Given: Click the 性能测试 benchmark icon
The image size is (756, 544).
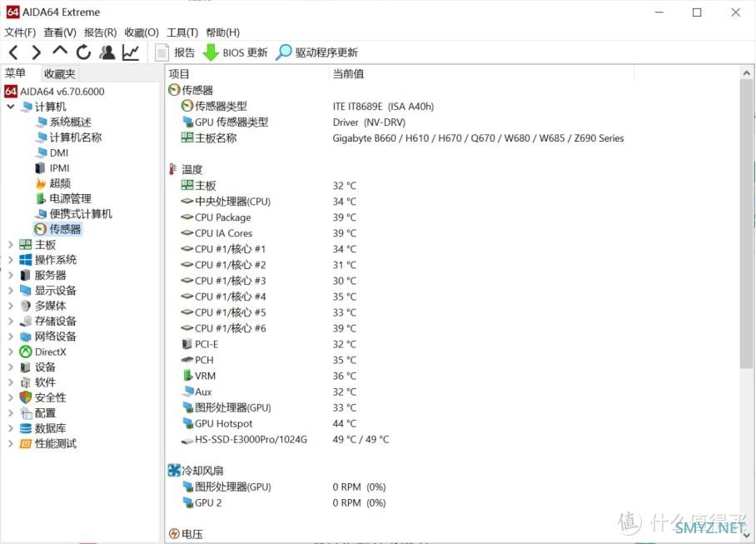Looking at the screenshot, I should point(26,444).
